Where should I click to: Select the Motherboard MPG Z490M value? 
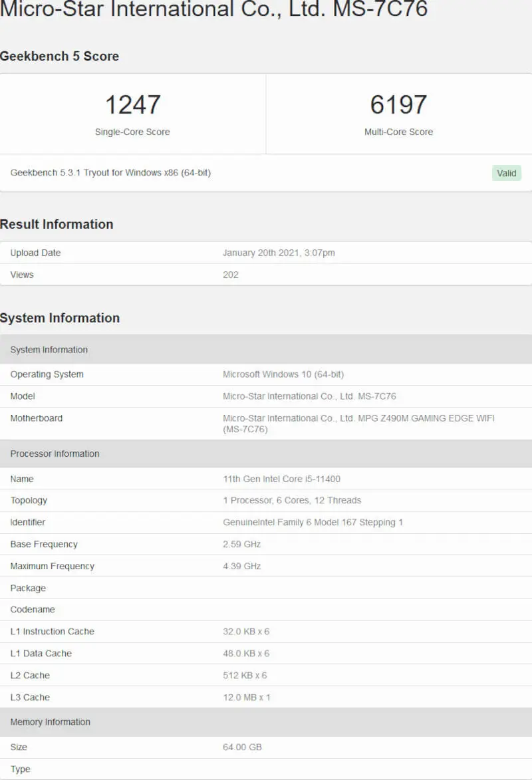358,418
